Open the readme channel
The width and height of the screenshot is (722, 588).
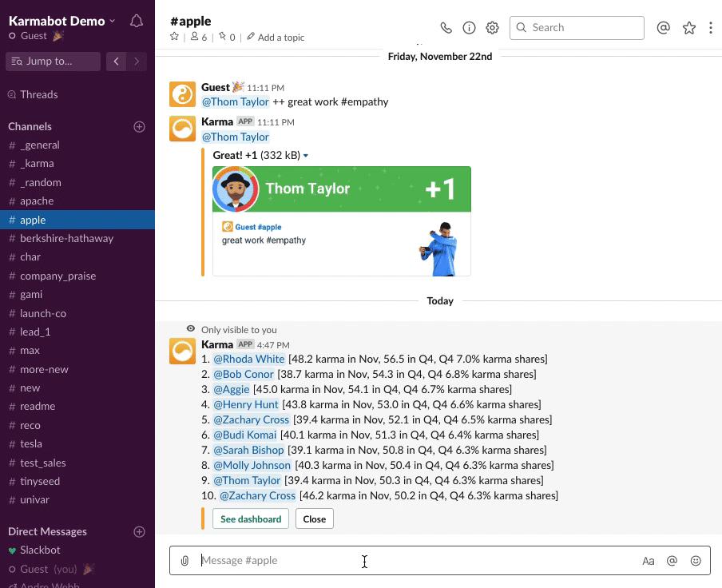pyautogui.click(x=77, y=407)
